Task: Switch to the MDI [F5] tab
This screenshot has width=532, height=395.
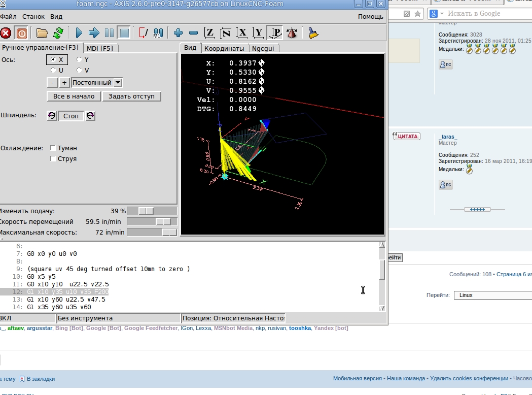Action: pos(100,48)
